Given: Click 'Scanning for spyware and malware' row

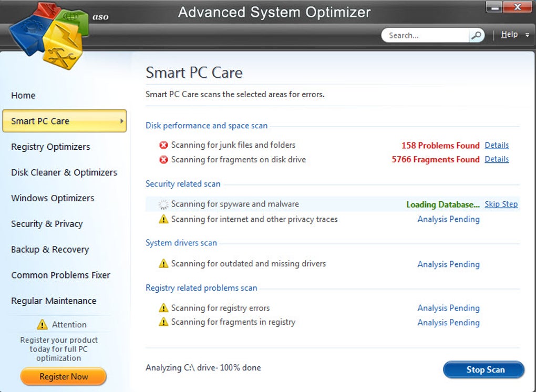Looking at the screenshot, I should coord(235,204).
